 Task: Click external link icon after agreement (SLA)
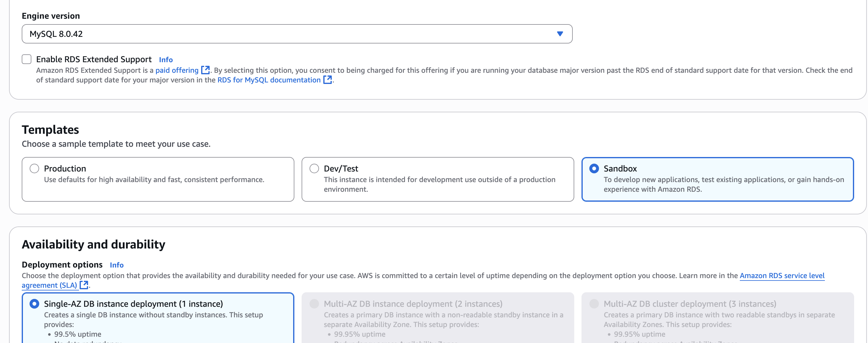84,285
